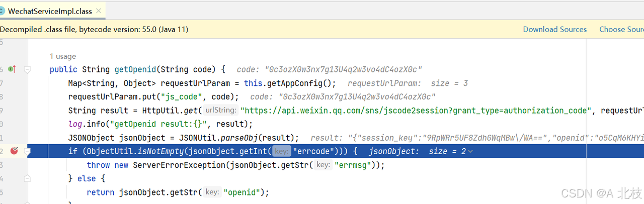
Task: Click the Map<String, Object> type declaration
Action: tap(112, 83)
